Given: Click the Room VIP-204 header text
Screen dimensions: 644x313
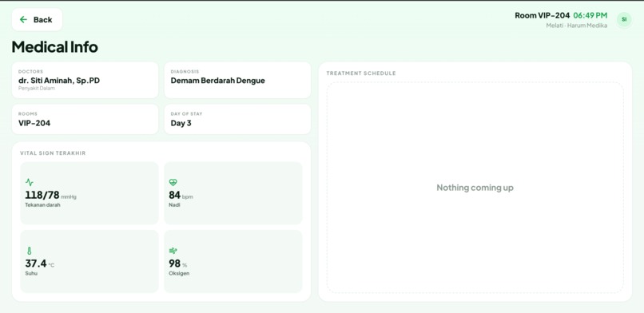Looking at the screenshot, I should pos(543,16).
